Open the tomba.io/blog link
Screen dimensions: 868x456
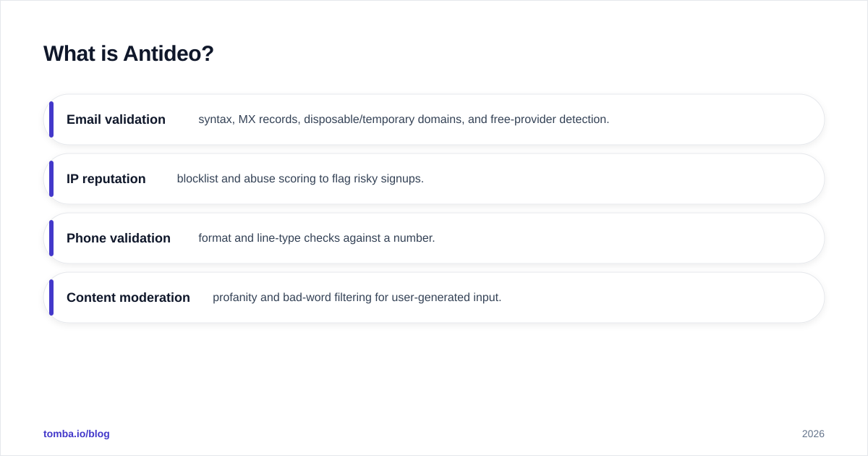pos(77,434)
